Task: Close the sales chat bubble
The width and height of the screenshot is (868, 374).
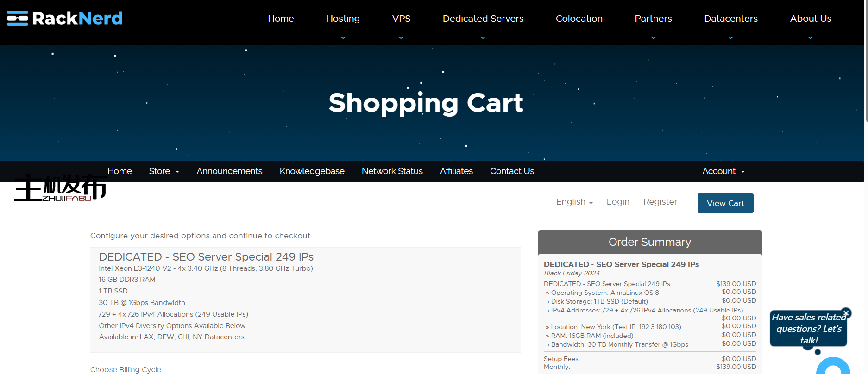Action: pos(846,313)
